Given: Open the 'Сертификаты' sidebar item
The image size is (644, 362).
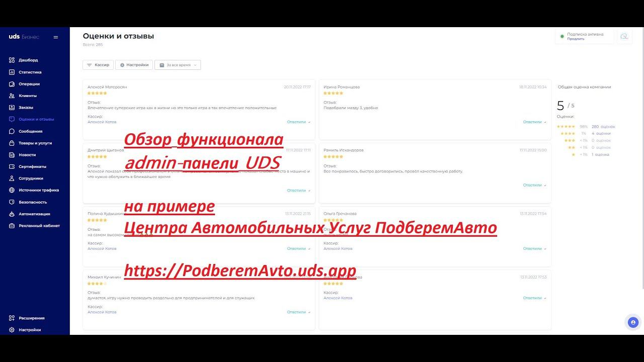Looking at the screenshot, I should click(x=32, y=166).
